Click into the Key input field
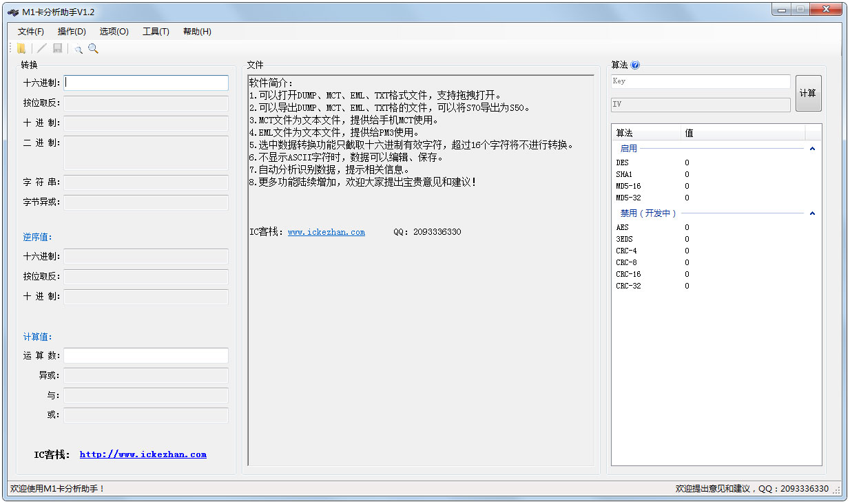 click(x=701, y=81)
